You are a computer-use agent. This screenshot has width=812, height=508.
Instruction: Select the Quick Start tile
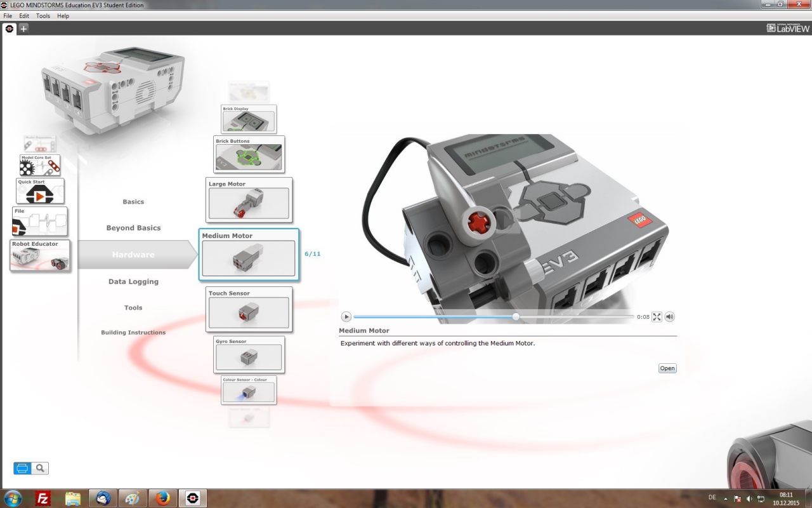point(40,191)
